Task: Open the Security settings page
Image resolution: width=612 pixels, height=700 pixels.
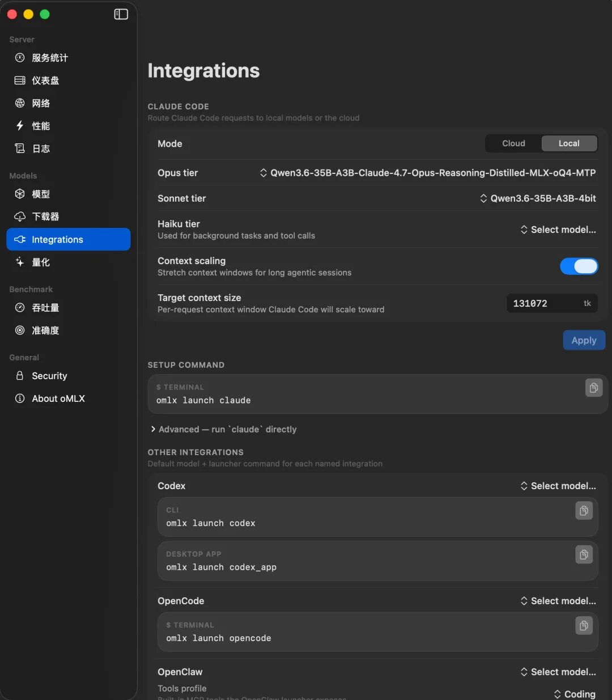Action: pos(69,376)
